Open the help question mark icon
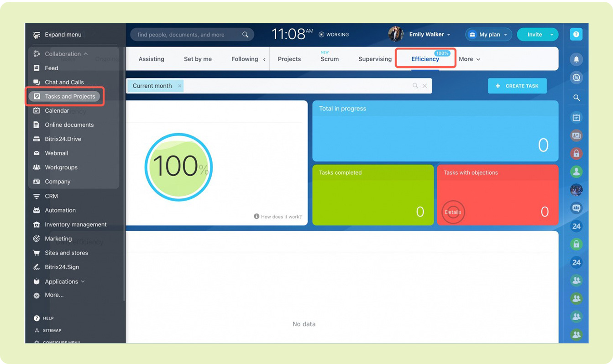 tap(576, 34)
